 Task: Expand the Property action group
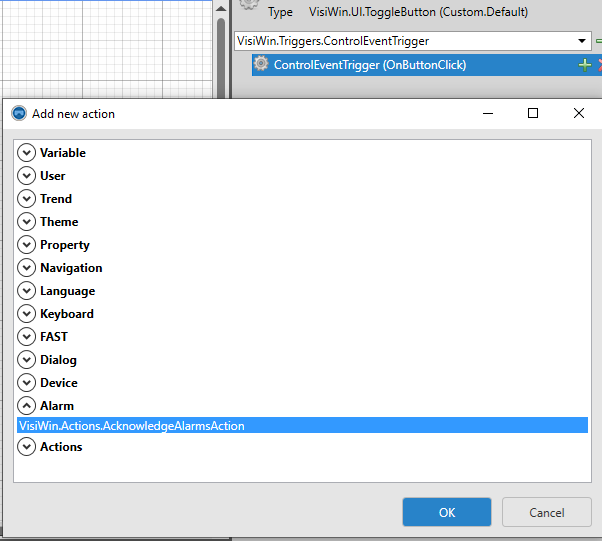27,245
